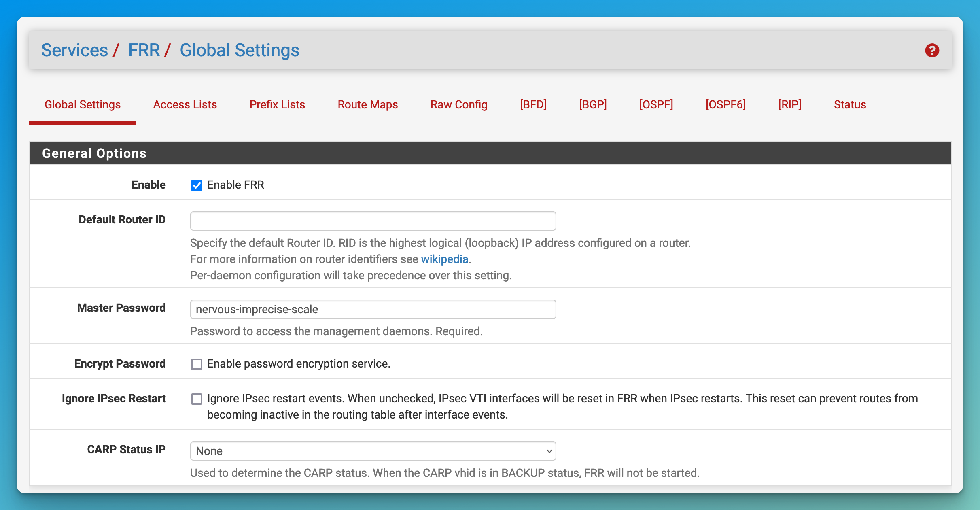
Task: Enable the password encryption service checkbox
Action: 197,364
